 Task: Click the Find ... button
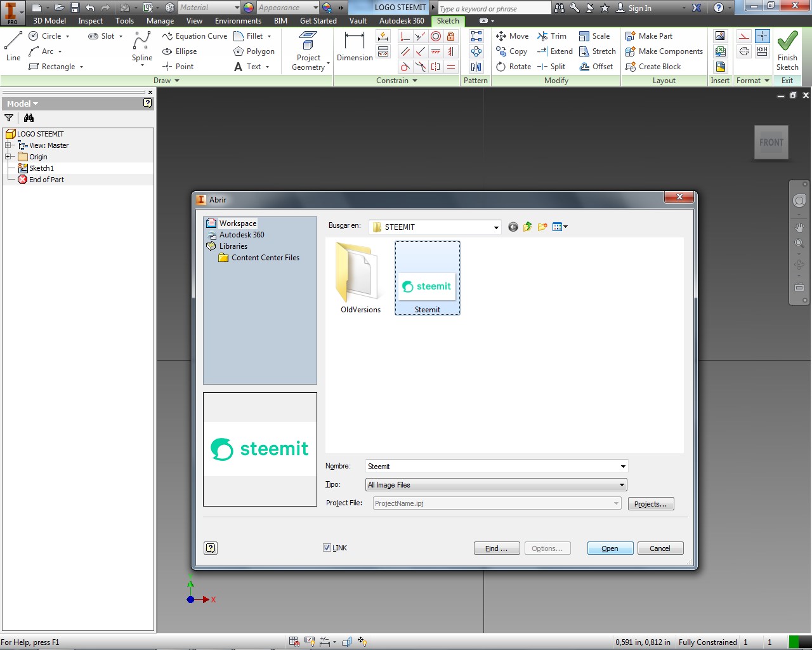click(x=497, y=548)
